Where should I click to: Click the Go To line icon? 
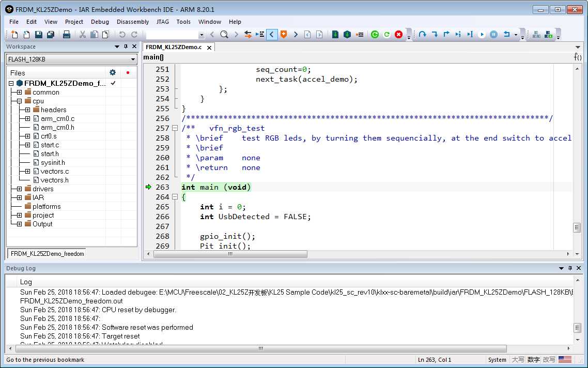[x=260, y=35]
